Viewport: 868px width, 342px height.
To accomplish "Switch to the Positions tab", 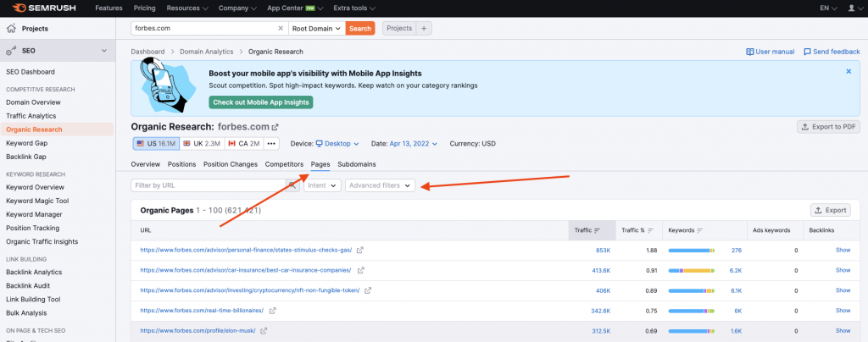I will [182, 164].
